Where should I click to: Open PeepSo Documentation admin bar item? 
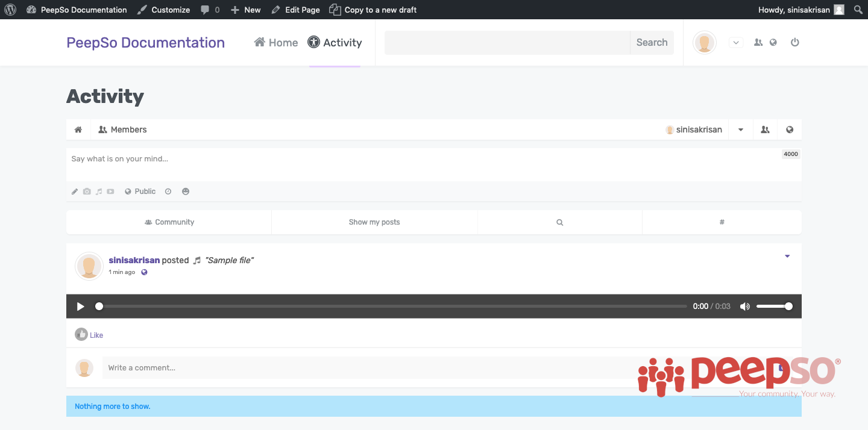[77, 10]
